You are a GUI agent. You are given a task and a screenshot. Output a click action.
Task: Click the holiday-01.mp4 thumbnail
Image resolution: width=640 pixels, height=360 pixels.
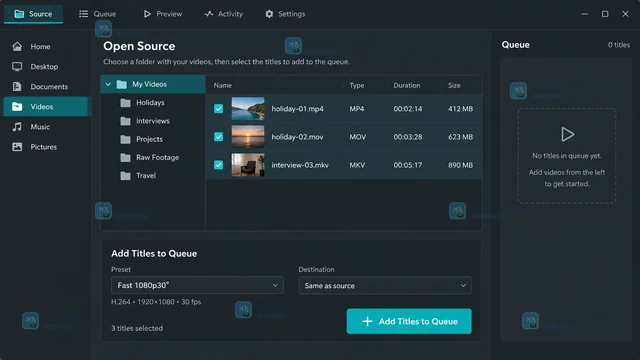tap(248, 109)
